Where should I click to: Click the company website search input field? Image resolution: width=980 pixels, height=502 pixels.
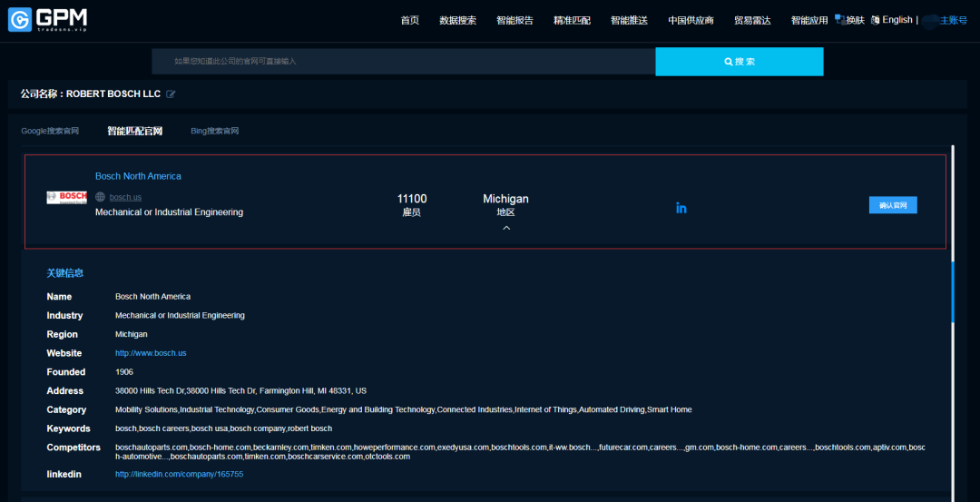[x=403, y=62]
